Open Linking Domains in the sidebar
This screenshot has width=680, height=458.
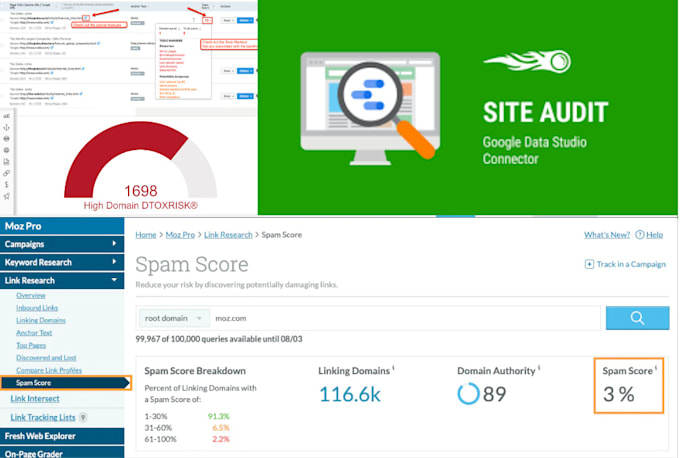[x=41, y=320]
